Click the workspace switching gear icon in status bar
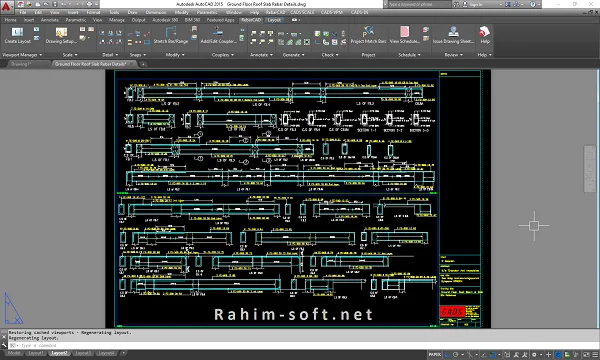This screenshot has height=360, width=600. coord(534,355)
